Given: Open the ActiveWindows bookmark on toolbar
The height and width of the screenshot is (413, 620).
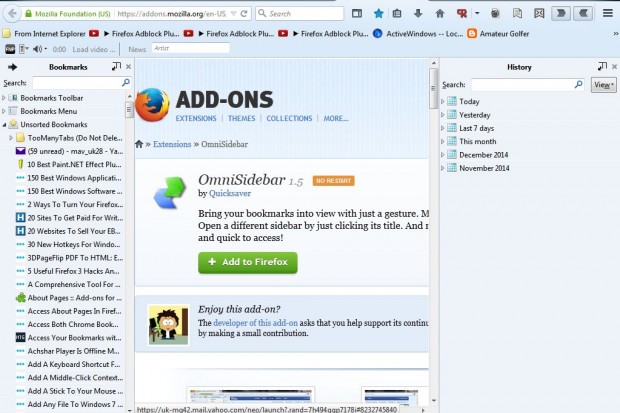Looking at the screenshot, I should coord(418,34).
